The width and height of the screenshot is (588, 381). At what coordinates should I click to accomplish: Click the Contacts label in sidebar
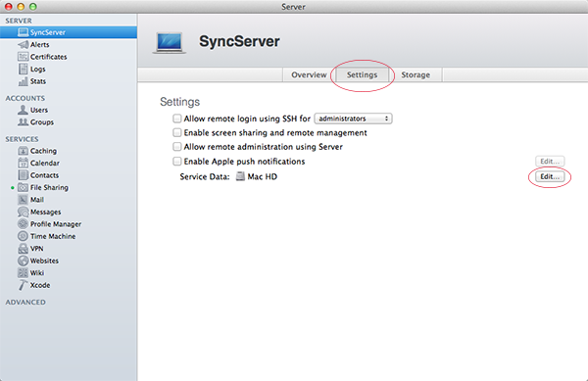(44, 175)
